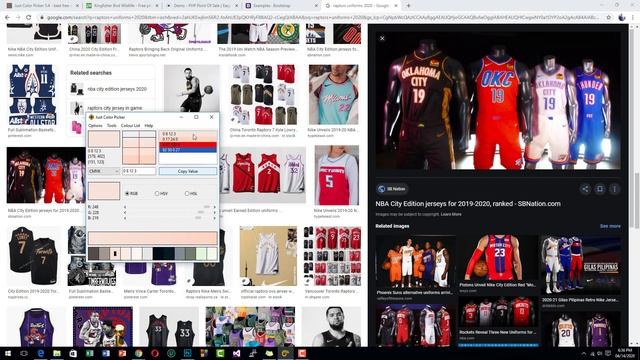Pick the dark brown harmony swatch

pyautogui.click(x=93, y=254)
